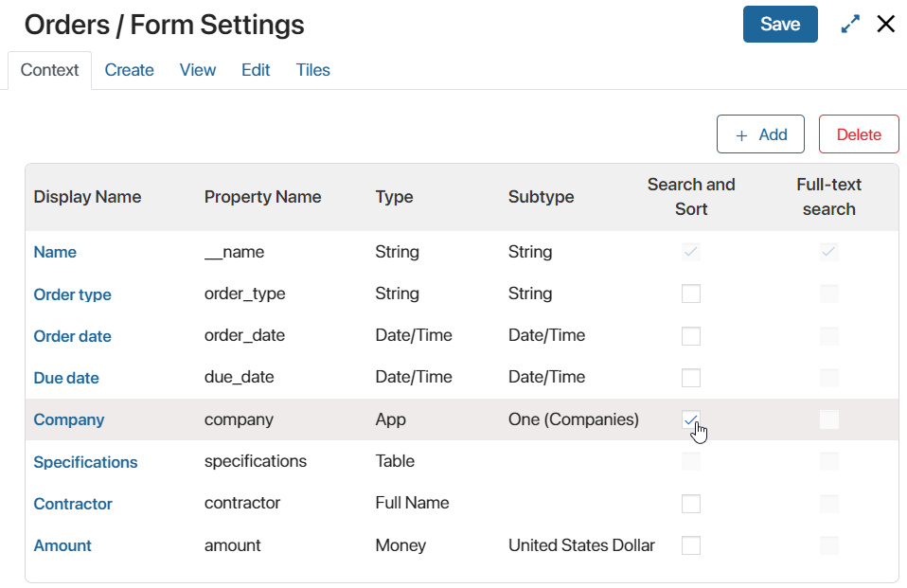
Task: Add a new property with Add button
Action: [x=760, y=134]
